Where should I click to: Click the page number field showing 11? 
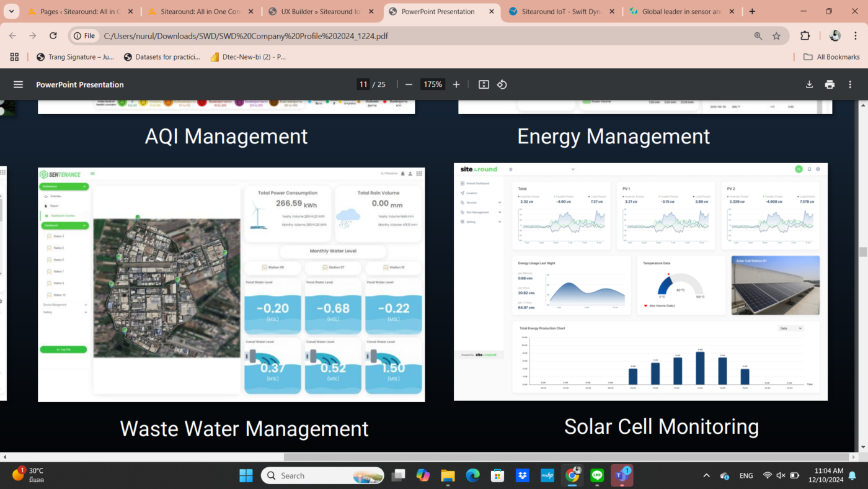[363, 84]
